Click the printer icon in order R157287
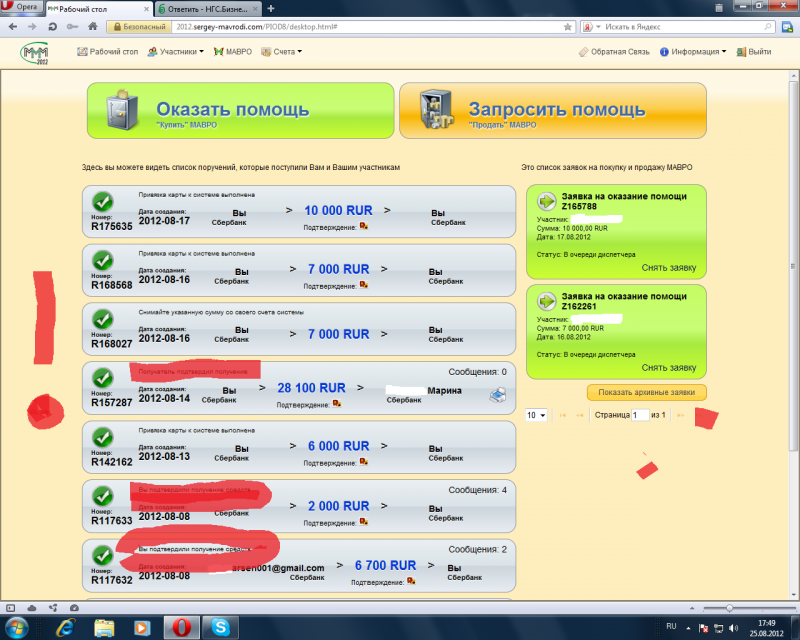Screen dimensions: 800x640 pos(497,395)
